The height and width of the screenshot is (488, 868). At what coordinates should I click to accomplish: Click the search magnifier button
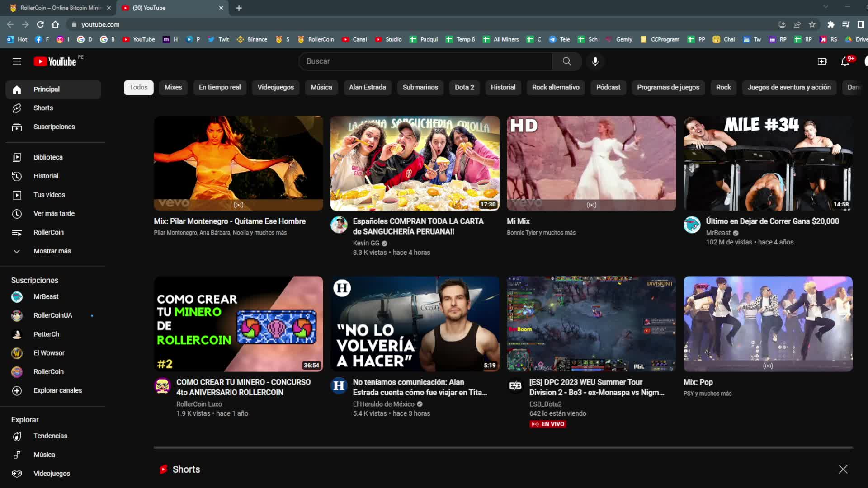coord(566,61)
